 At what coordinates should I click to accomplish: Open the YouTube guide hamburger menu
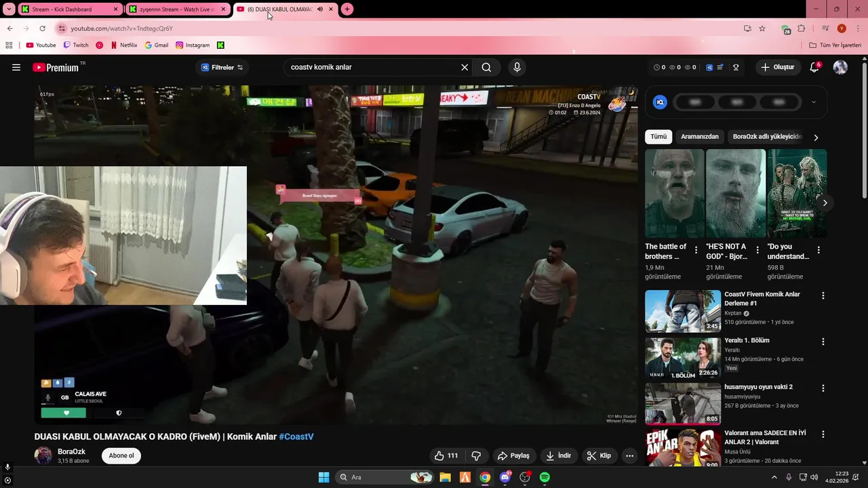[x=16, y=67]
